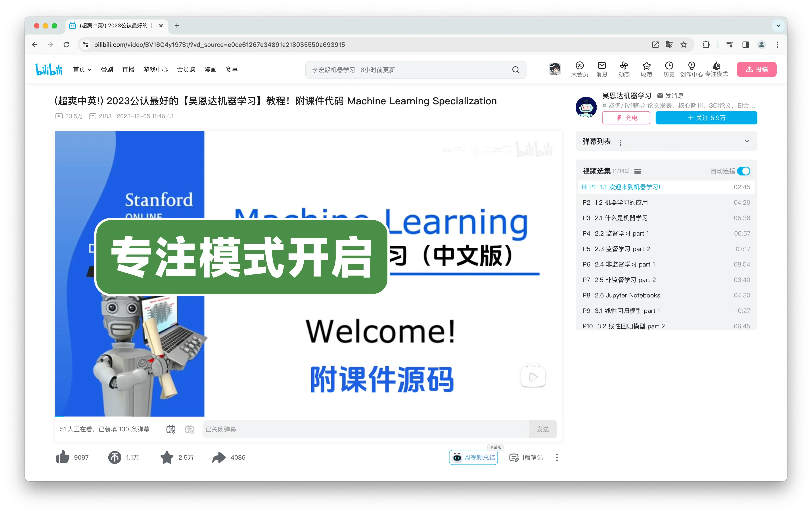
Task: Open the 历史 history icon
Action: coord(669,69)
